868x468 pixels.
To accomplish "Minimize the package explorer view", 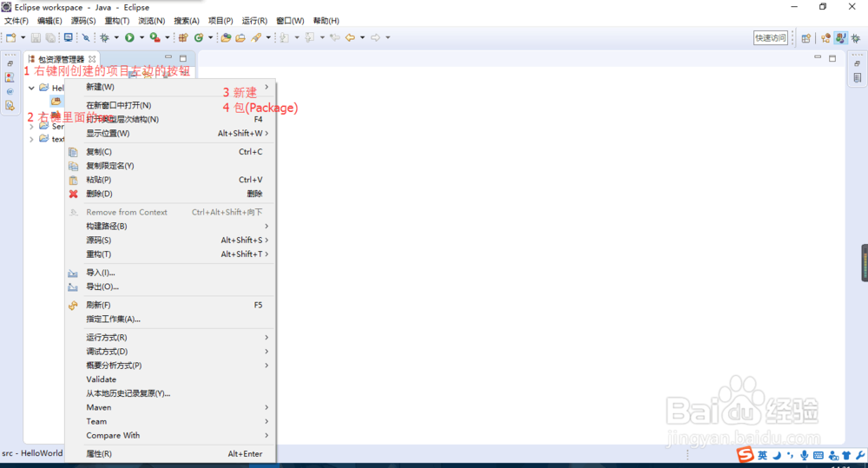I will tap(168, 57).
